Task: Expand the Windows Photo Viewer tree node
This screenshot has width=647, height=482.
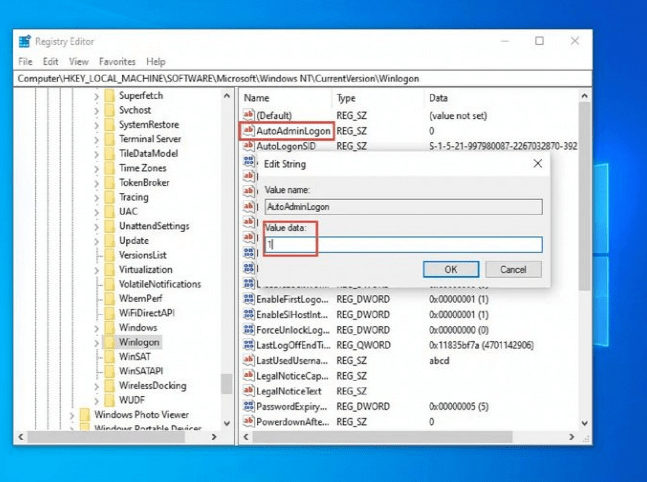Action: 71,415
